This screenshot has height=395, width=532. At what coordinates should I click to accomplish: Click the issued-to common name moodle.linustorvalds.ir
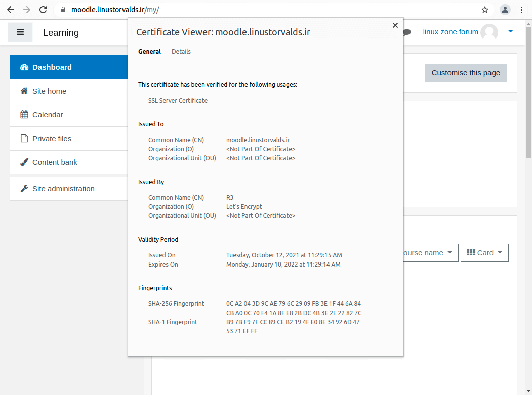pyautogui.click(x=258, y=140)
